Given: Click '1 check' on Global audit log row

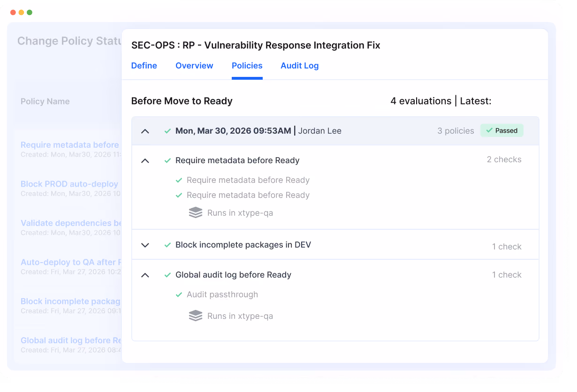Looking at the screenshot, I should click(507, 275).
